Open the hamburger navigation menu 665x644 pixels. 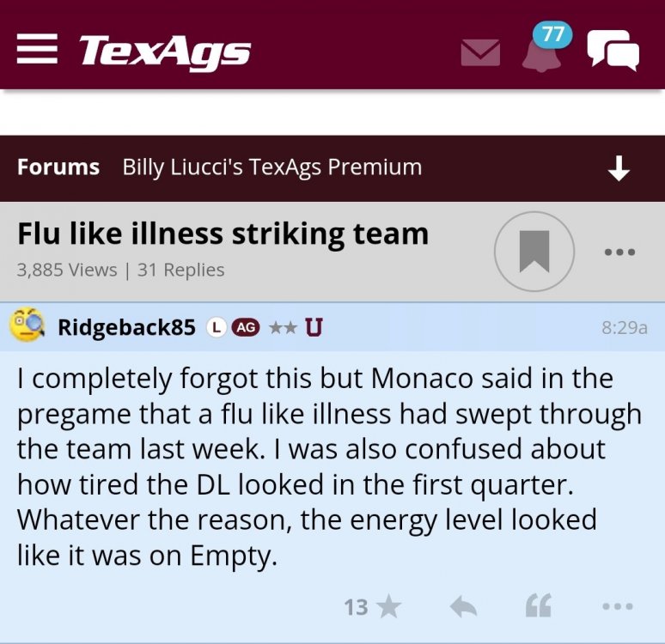tap(38, 51)
